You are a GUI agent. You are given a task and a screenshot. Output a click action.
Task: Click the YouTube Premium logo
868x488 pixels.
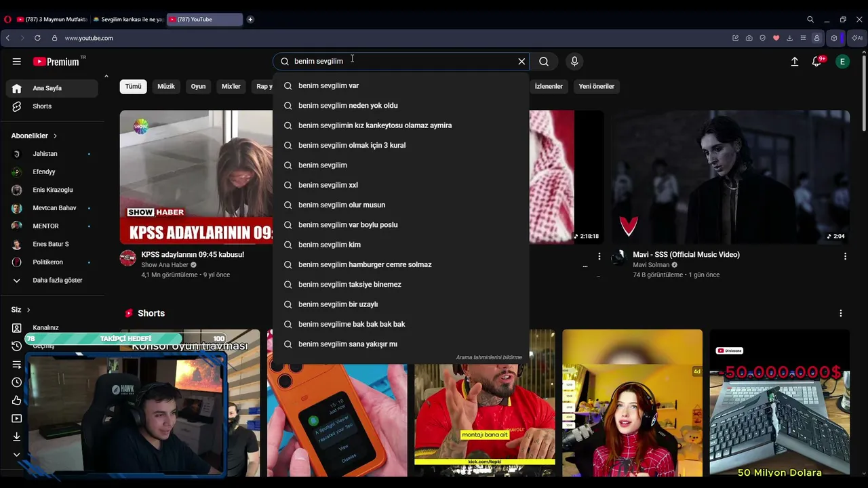pyautogui.click(x=56, y=62)
